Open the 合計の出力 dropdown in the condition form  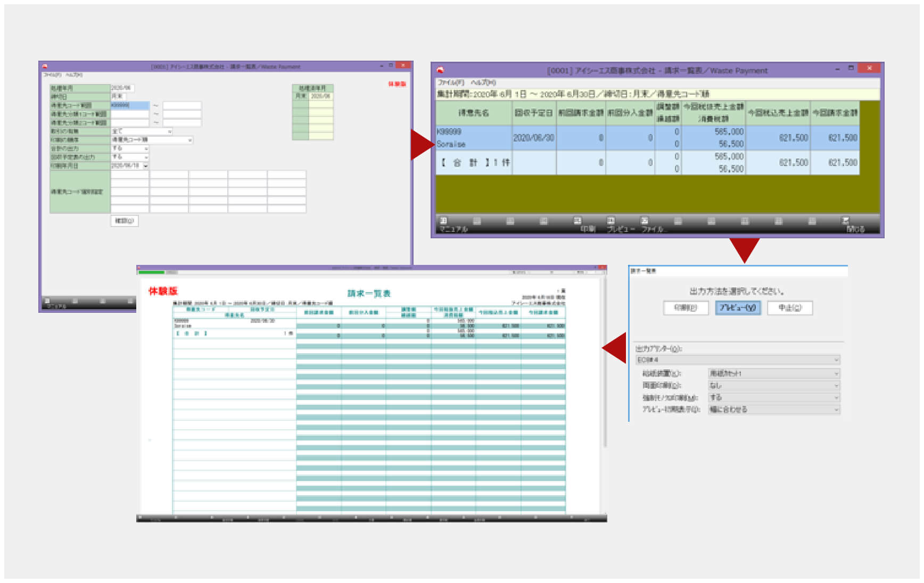[130, 148]
